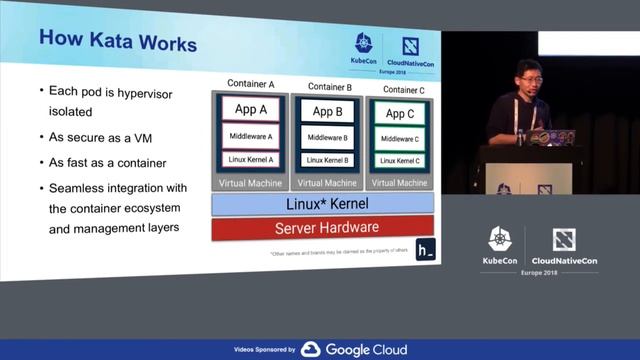Click the 'Container B' label
Image resolution: width=640 pixels, height=360 pixels.
(330, 87)
